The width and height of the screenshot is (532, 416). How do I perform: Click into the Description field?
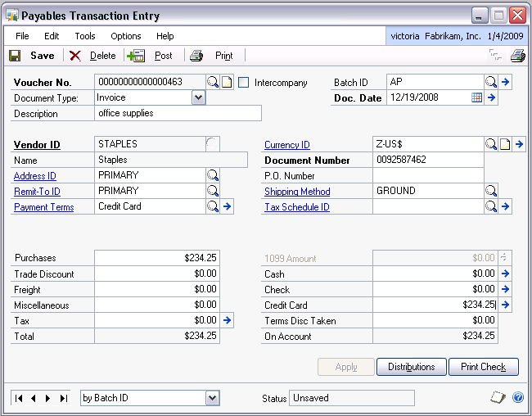click(178, 113)
